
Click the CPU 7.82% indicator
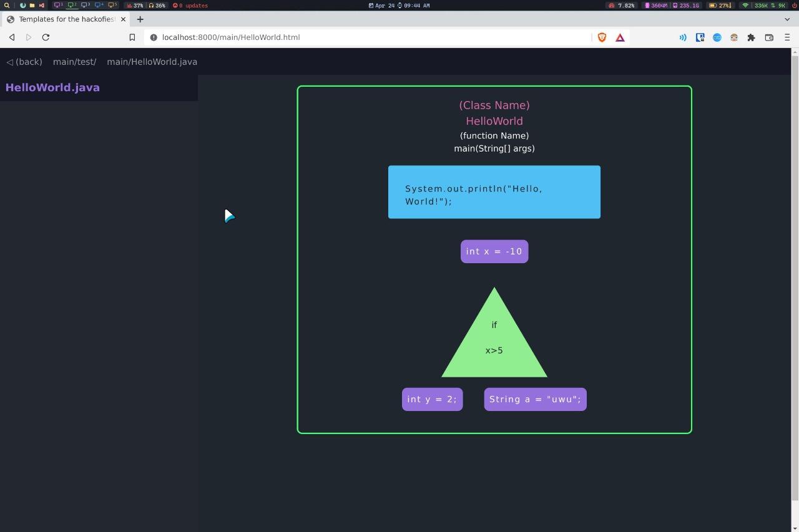pos(622,5)
